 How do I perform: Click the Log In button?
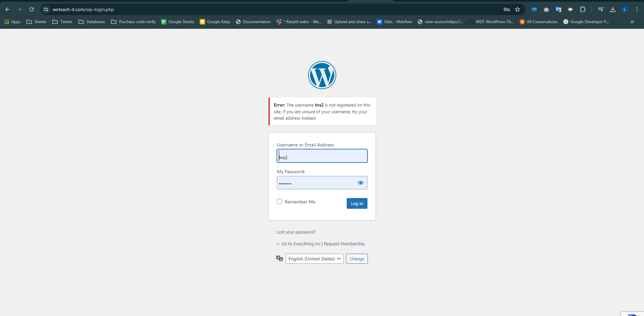click(357, 203)
